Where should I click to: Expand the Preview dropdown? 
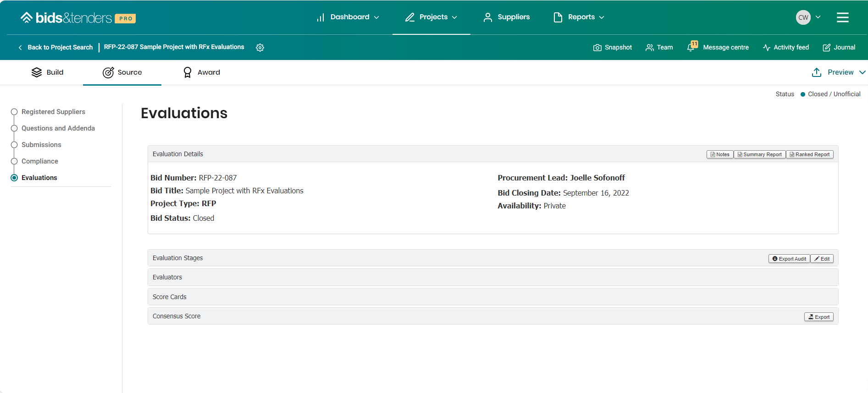[838, 72]
